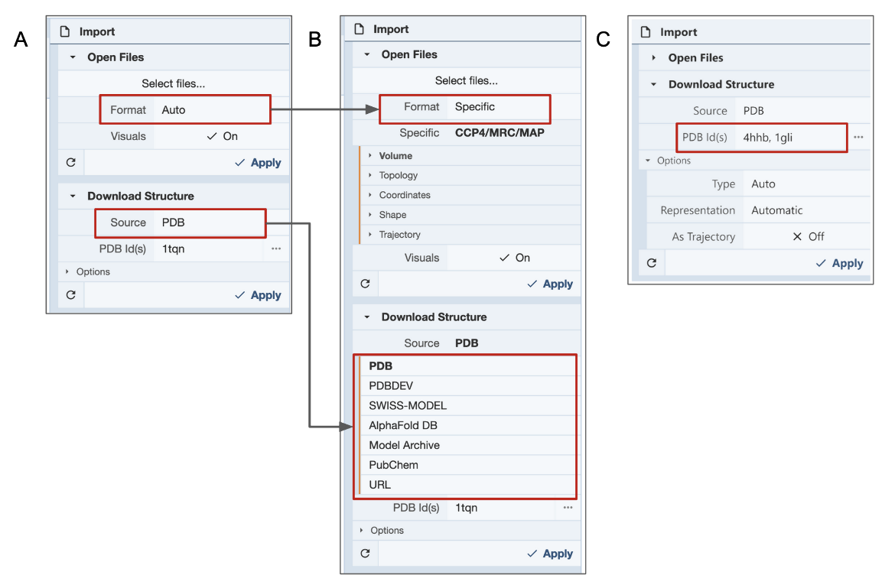Click the refresh icon in panel C
This screenshot has width=895, height=588.
(x=652, y=263)
